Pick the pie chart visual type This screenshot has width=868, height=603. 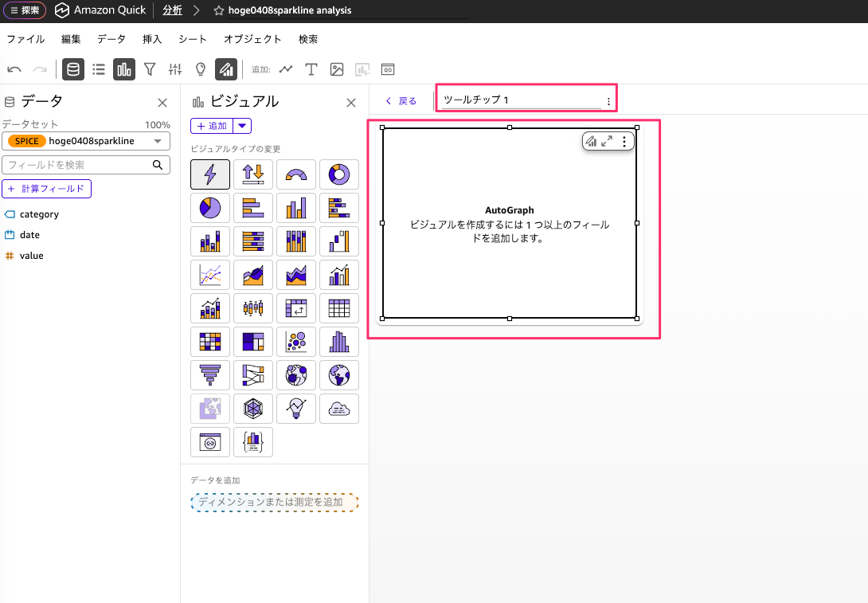click(209, 208)
